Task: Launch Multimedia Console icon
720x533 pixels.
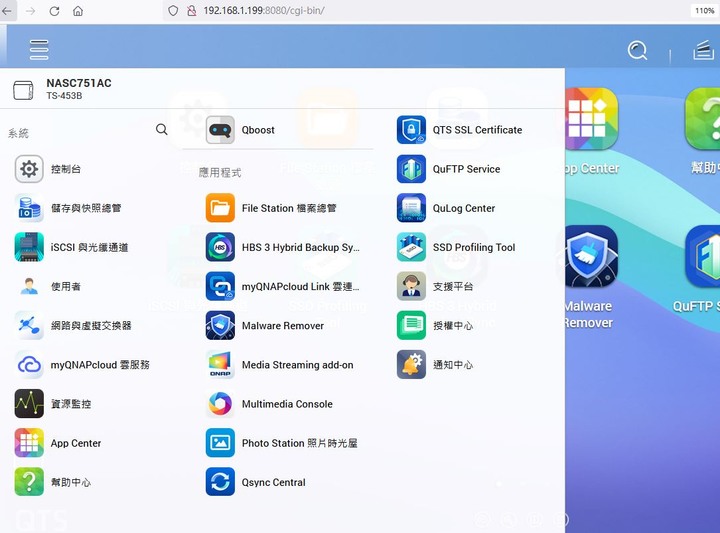Action: 220,404
